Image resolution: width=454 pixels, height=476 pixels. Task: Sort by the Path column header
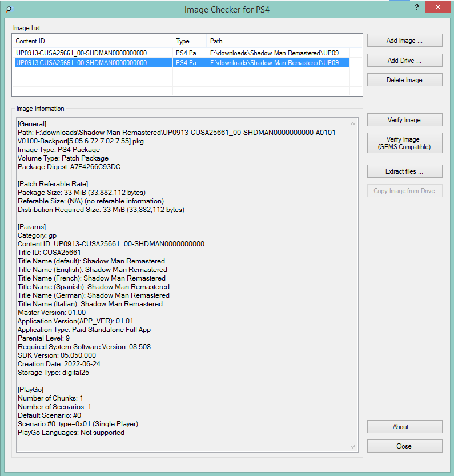(x=278, y=41)
